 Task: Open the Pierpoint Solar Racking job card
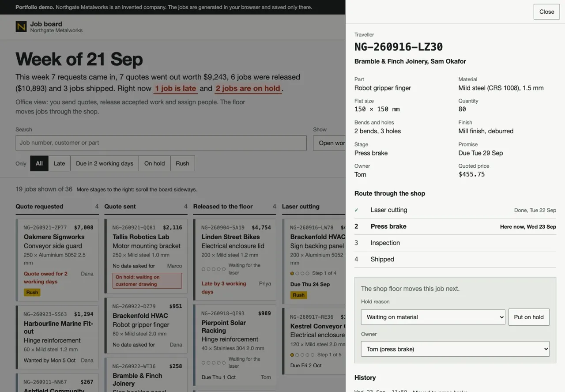click(235, 345)
